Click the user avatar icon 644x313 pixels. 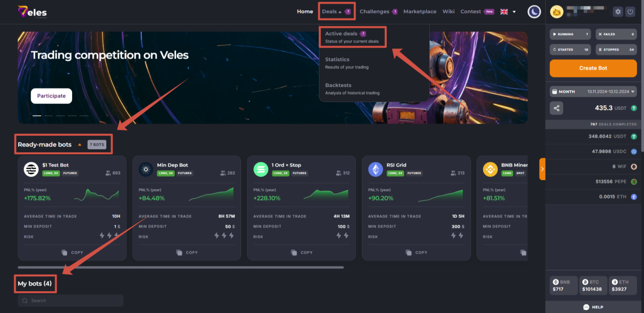coord(556,12)
